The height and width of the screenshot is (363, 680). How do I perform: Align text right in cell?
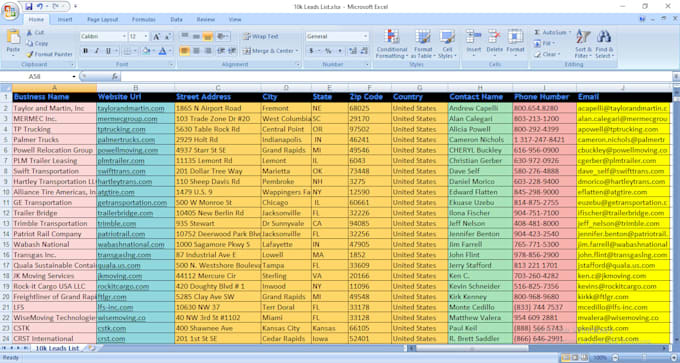coord(208,51)
